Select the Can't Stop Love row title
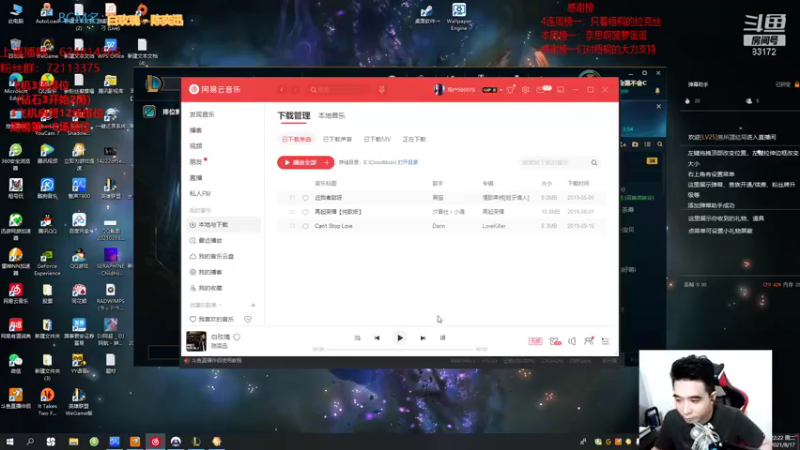Image resolution: width=800 pixels, height=450 pixels. point(334,226)
